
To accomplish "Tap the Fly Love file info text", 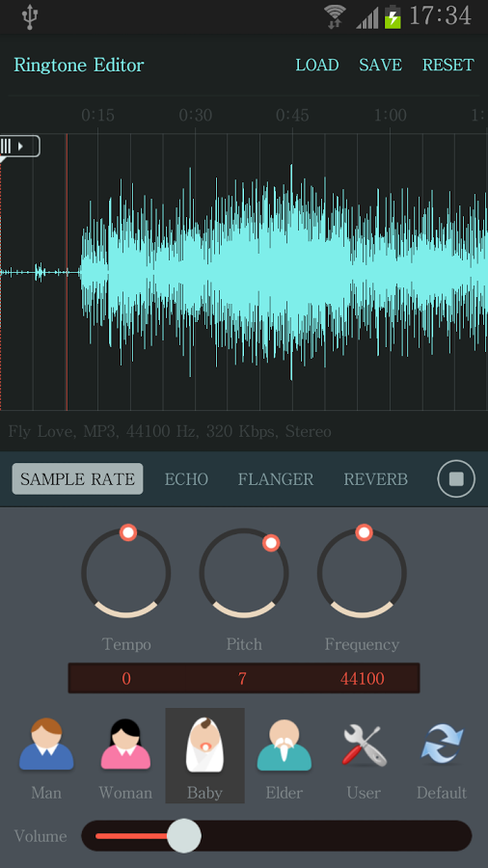I will coord(170,431).
